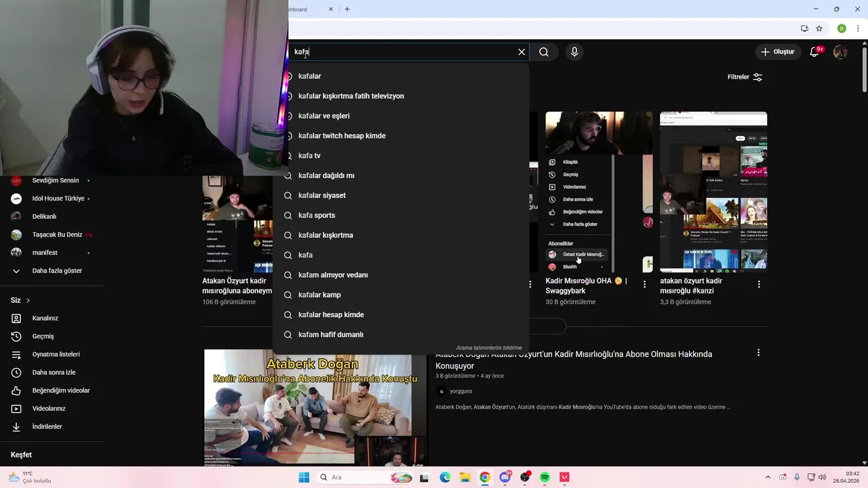Click the install app icon in the address bar
The height and width of the screenshot is (488, 868).
coord(804,28)
